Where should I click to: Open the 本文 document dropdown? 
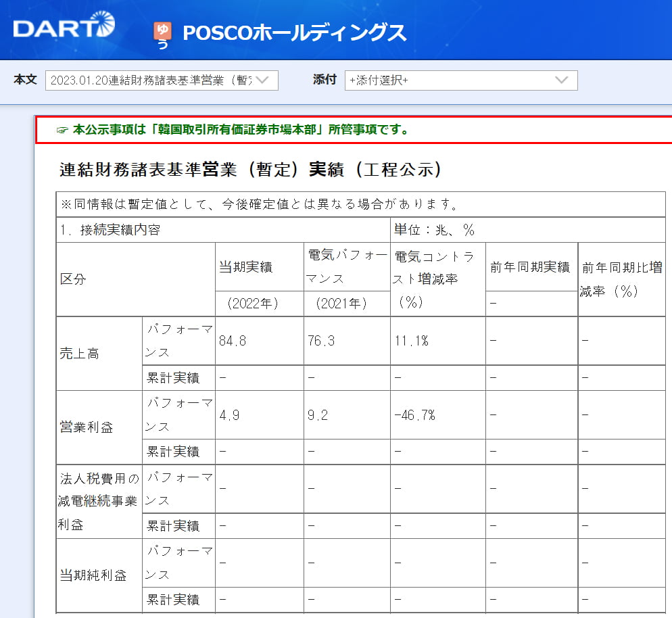[162, 80]
